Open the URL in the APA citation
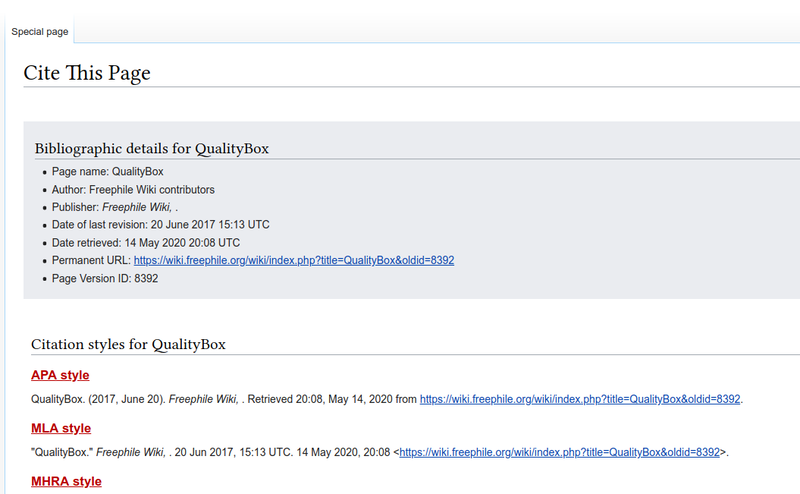The width and height of the screenshot is (800, 494). click(x=580, y=398)
